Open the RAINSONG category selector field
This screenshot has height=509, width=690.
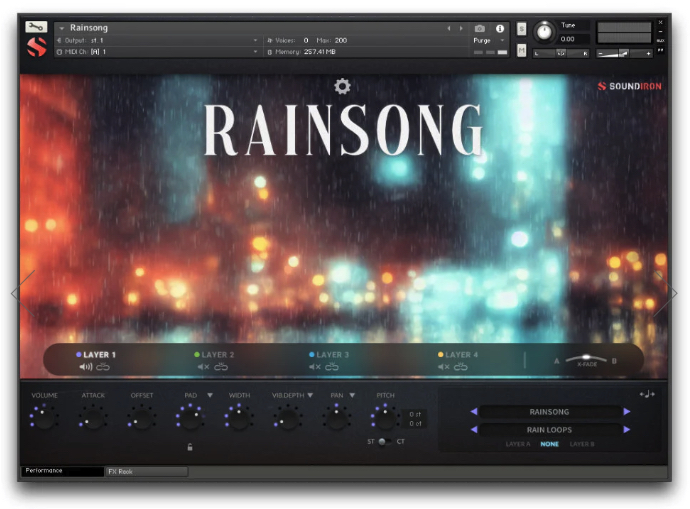point(550,412)
